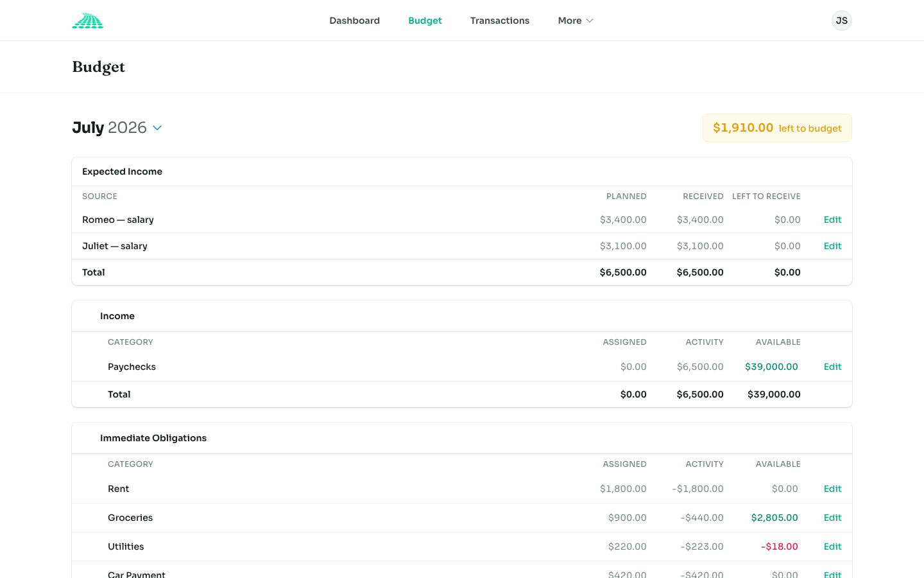Click the LEFT TO RECEIVE column header
The height and width of the screenshot is (578, 924).
coord(766,197)
